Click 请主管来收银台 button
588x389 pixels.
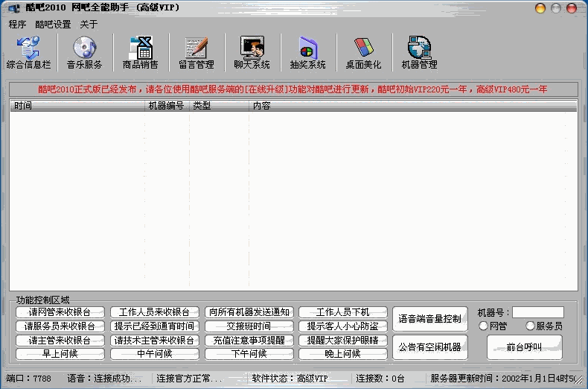[60, 341]
